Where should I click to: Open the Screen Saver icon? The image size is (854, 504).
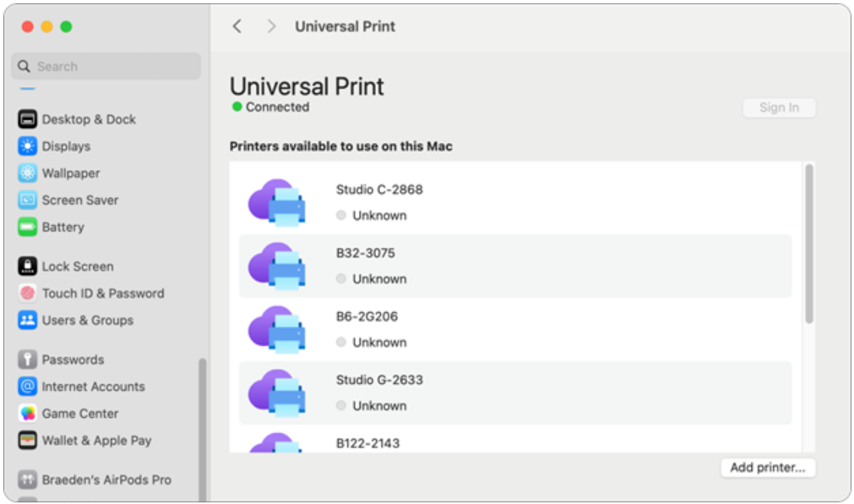(28, 200)
